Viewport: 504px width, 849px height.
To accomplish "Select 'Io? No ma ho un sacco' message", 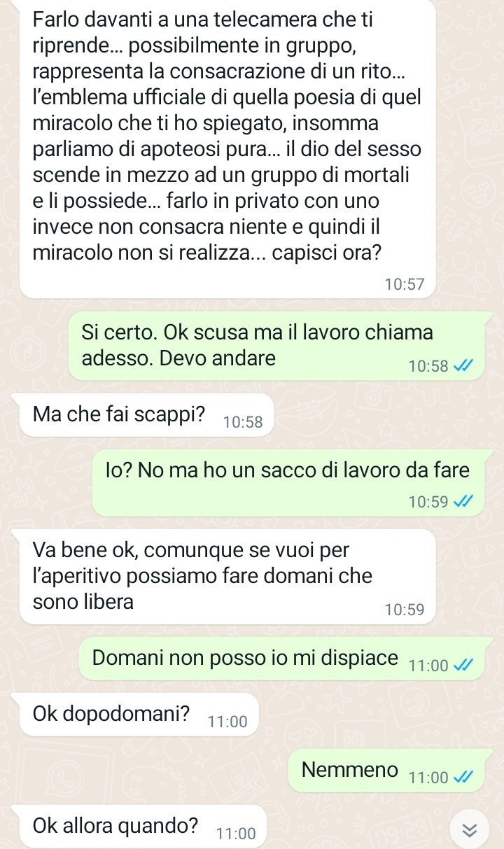I will pyautogui.click(x=288, y=484).
